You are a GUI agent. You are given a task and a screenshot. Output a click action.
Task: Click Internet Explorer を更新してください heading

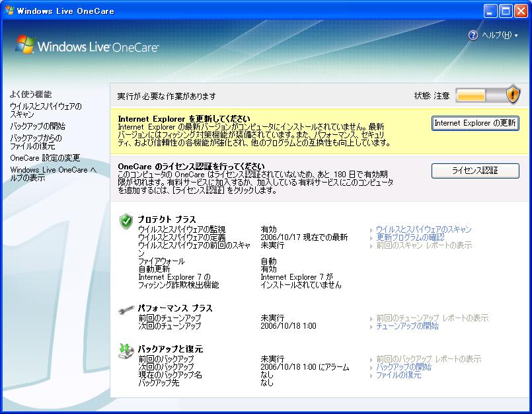(184, 119)
